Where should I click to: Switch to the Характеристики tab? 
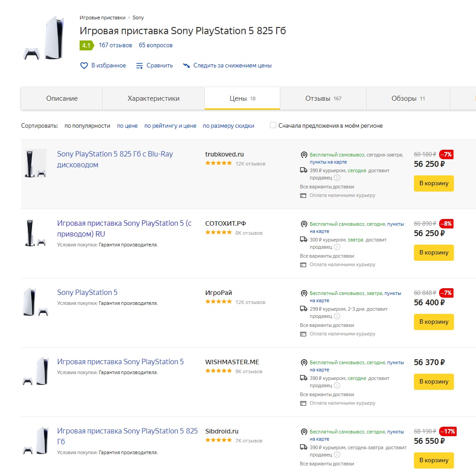click(153, 98)
